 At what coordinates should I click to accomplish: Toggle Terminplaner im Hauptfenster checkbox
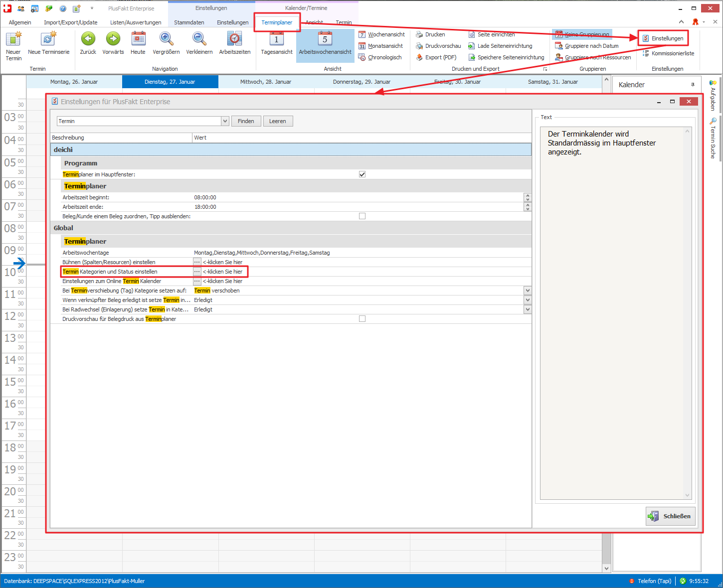(x=362, y=174)
